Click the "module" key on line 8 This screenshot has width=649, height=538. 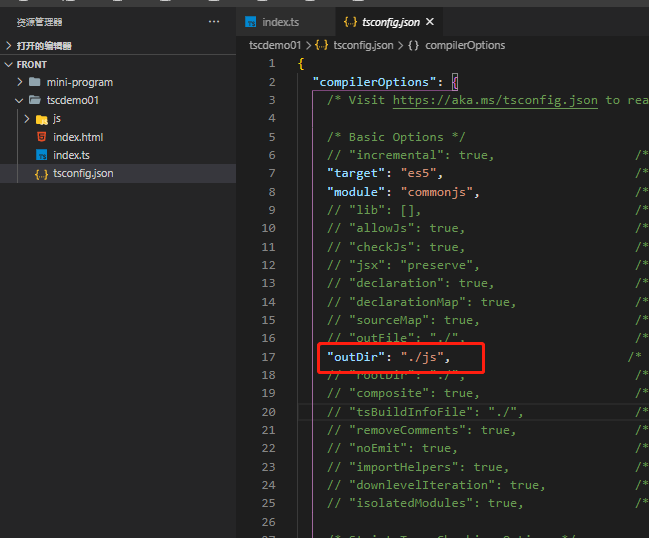[356, 192]
